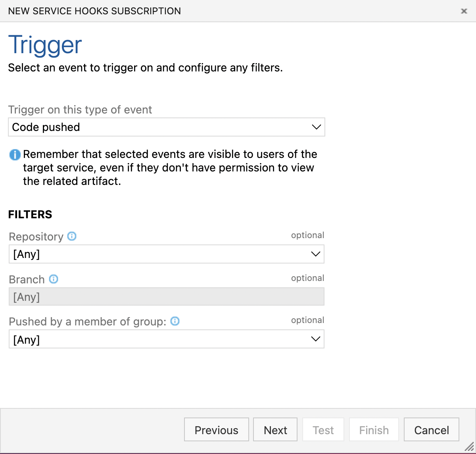Click the chevron on the Repository dropdown
The image size is (476, 454).
[316, 254]
